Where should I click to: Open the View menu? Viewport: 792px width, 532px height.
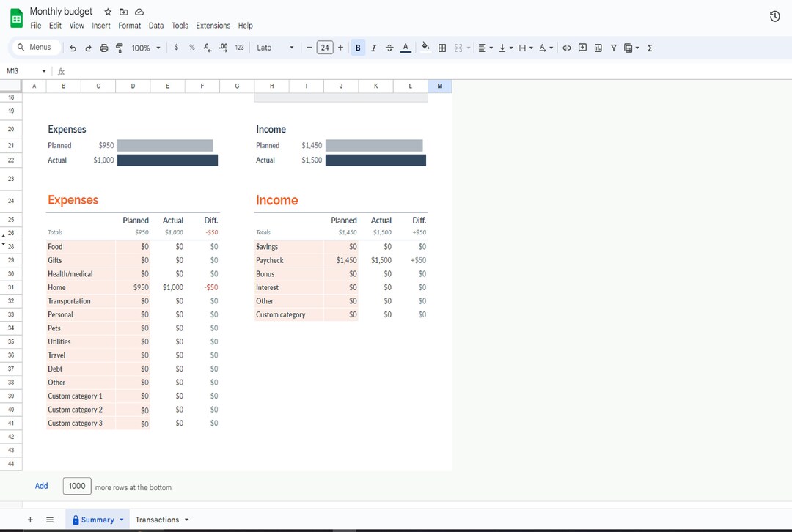tap(77, 25)
